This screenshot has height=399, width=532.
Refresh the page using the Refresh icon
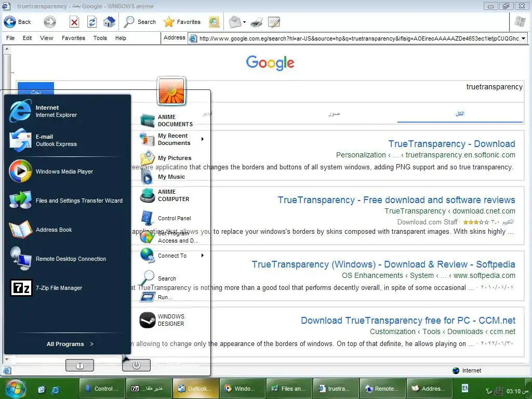tap(92, 22)
